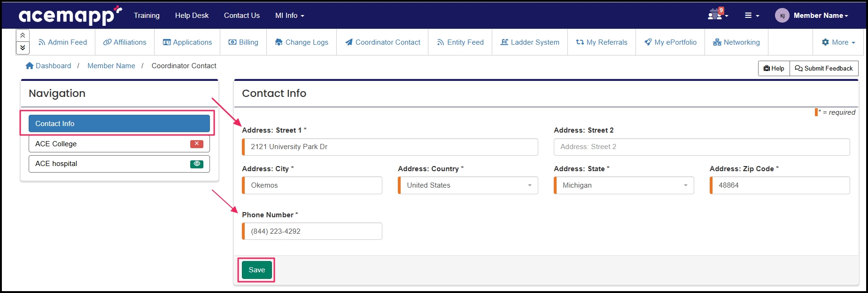Open Contact Us page
Image resolution: width=868 pixels, height=293 pixels.
click(241, 16)
